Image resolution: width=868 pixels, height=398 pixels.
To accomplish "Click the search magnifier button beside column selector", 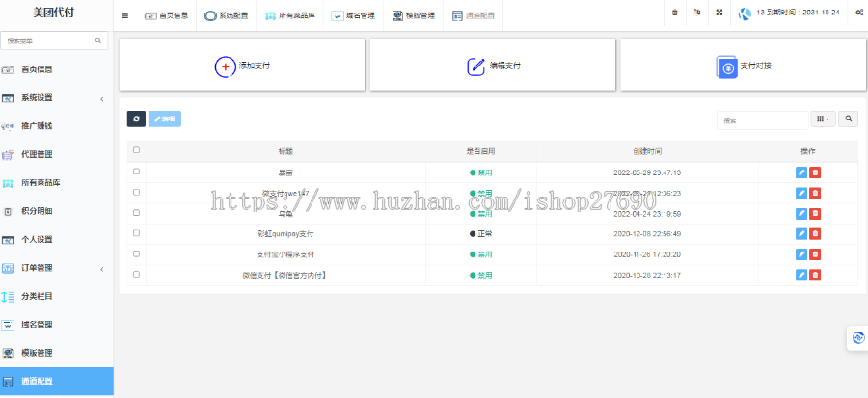I will [x=849, y=119].
